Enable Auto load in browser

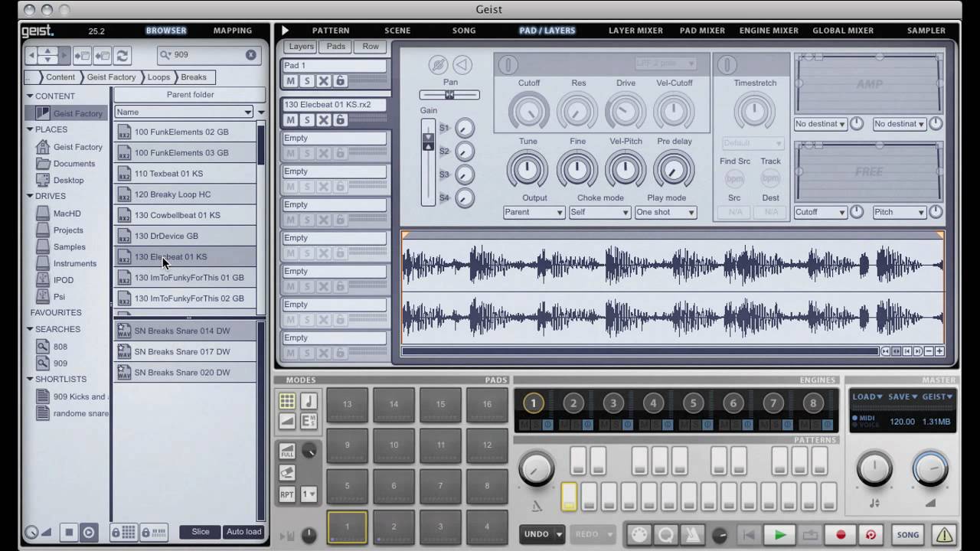click(243, 532)
